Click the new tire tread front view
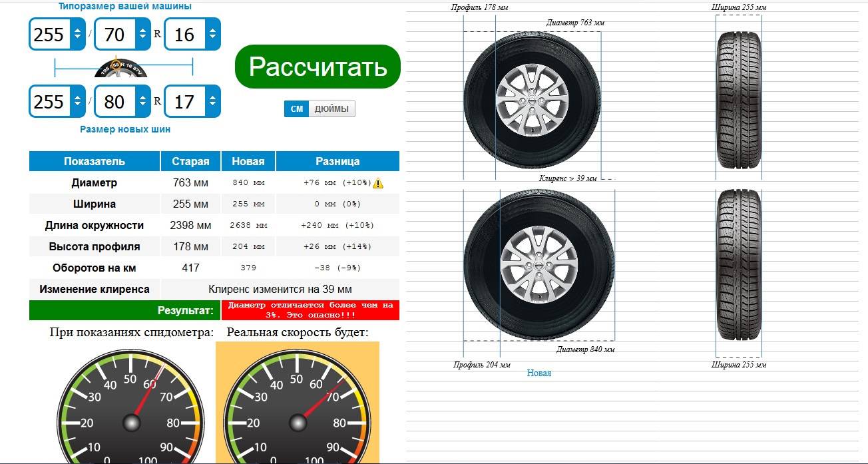 (739, 265)
